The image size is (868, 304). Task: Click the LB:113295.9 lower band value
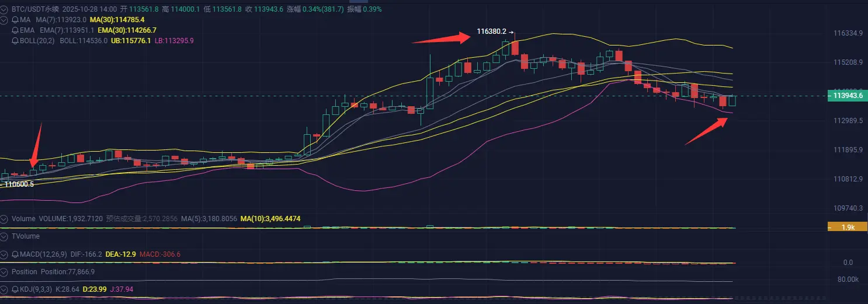tap(174, 41)
